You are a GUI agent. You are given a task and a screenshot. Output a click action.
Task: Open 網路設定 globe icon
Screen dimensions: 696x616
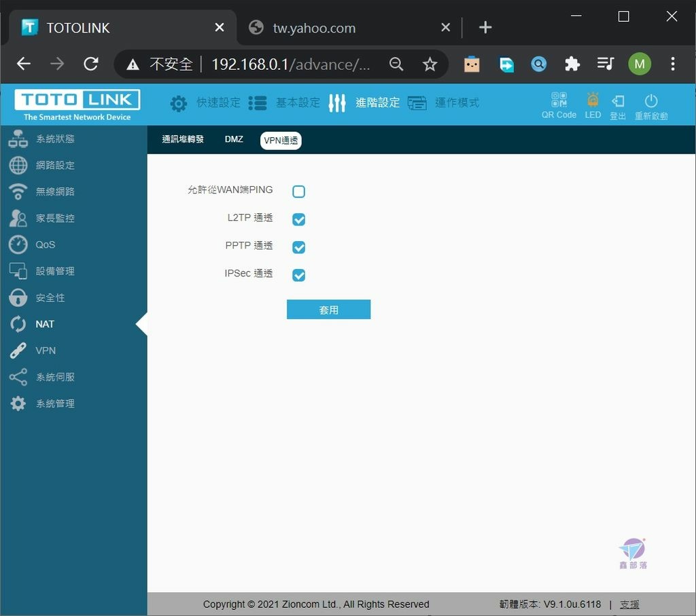pyautogui.click(x=18, y=166)
